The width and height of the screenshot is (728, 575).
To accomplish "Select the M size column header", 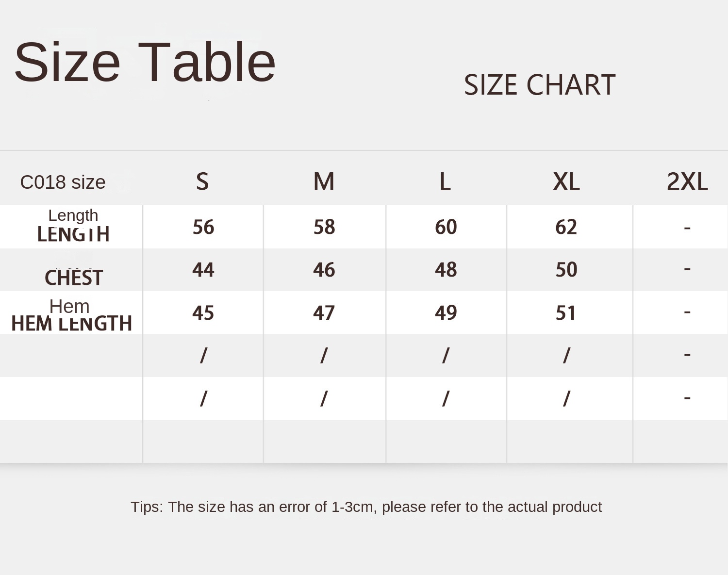I will click(324, 181).
